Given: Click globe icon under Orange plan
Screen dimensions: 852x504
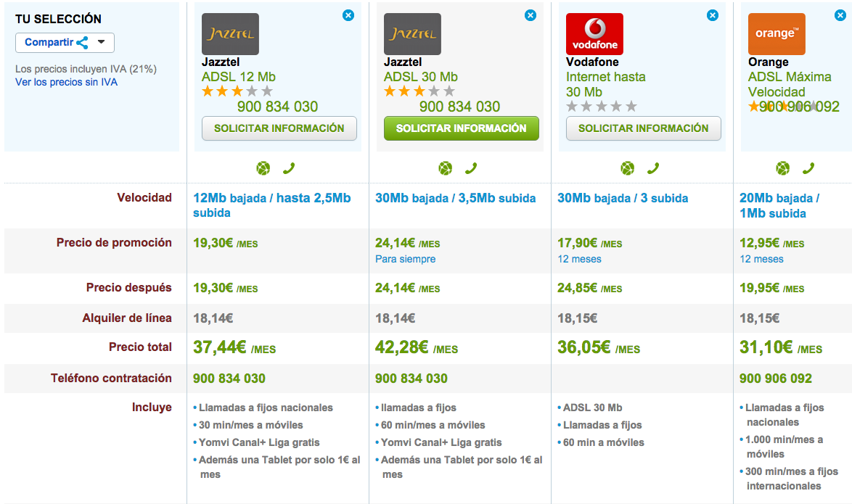Looking at the screenshot, I should click(782, 168).
